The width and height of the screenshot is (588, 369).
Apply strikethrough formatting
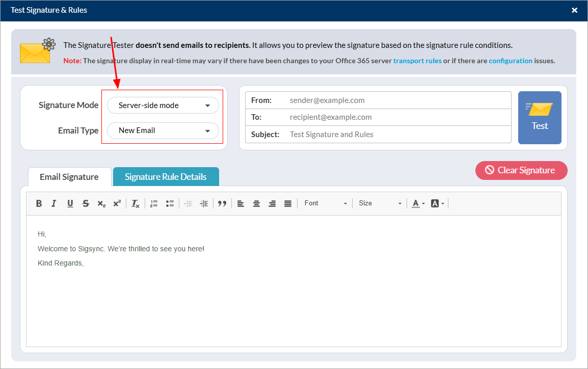[x=86, y=203]
